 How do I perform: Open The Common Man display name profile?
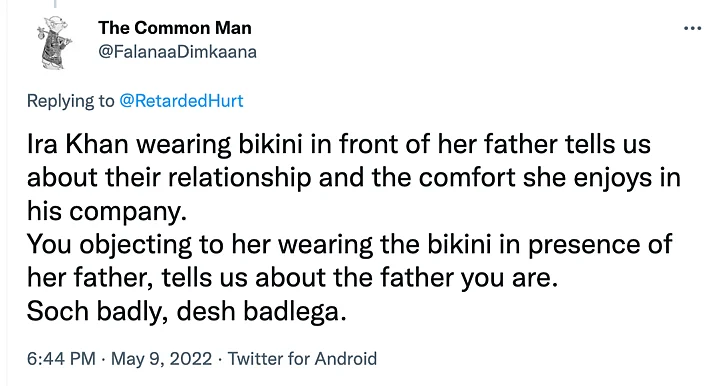[174, 28]
